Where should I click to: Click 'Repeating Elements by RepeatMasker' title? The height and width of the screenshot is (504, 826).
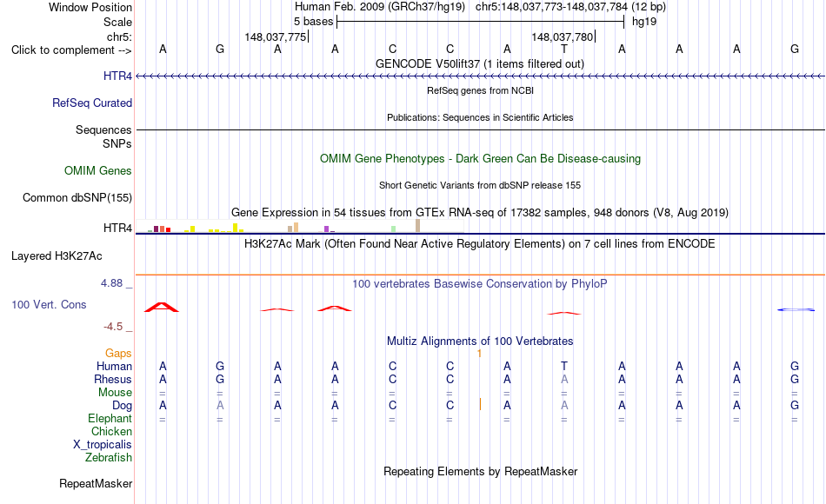[x=481, y=471]
